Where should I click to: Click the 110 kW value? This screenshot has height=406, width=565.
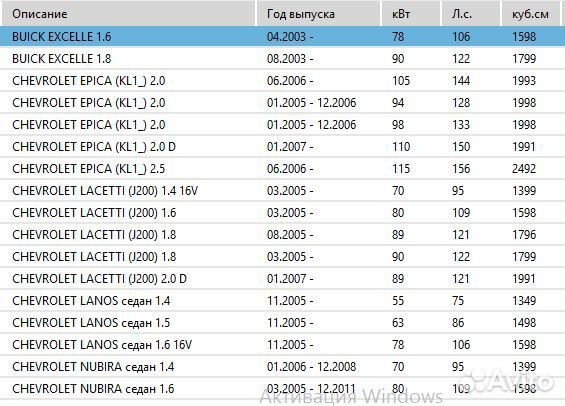pyautogui.click(x=401, y=147)
